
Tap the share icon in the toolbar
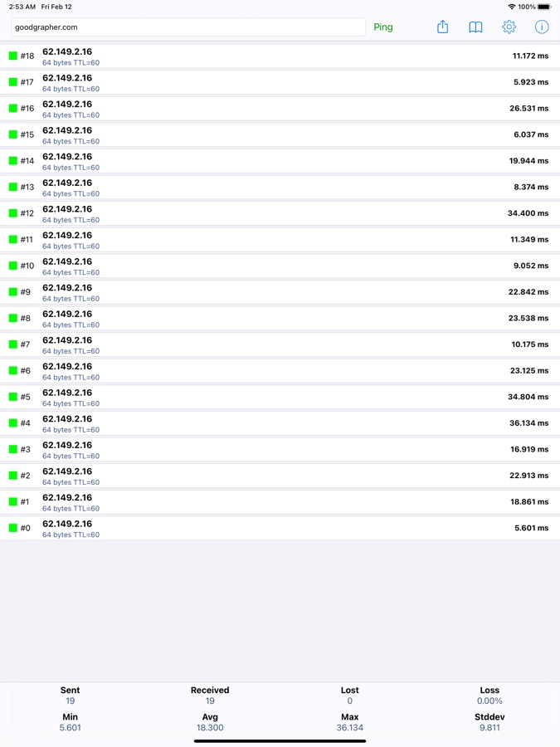point(442,27)
